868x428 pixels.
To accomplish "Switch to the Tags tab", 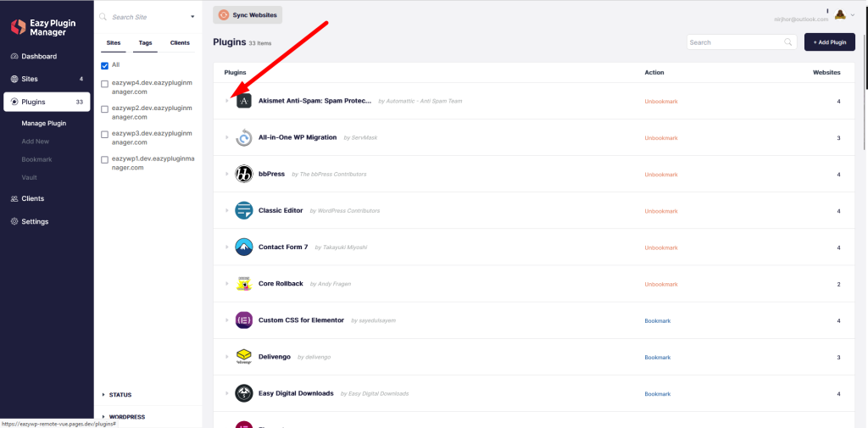I will 146,43.
